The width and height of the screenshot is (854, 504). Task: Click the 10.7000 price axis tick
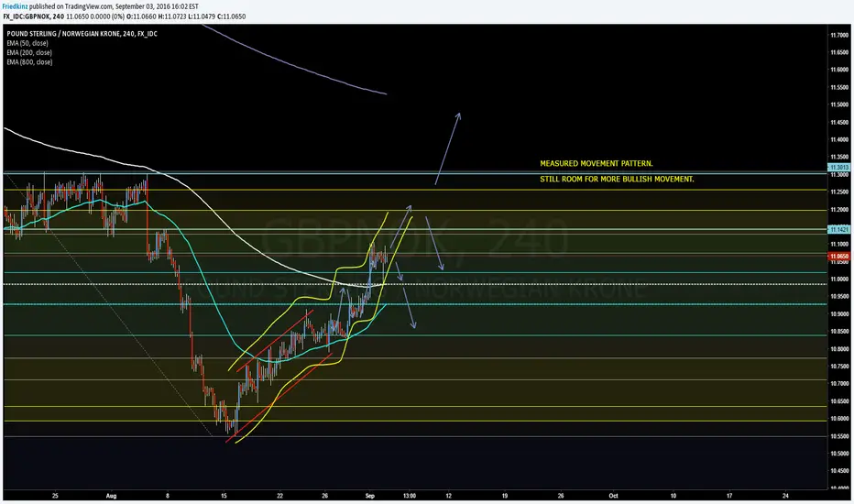[x=839, y=384]
